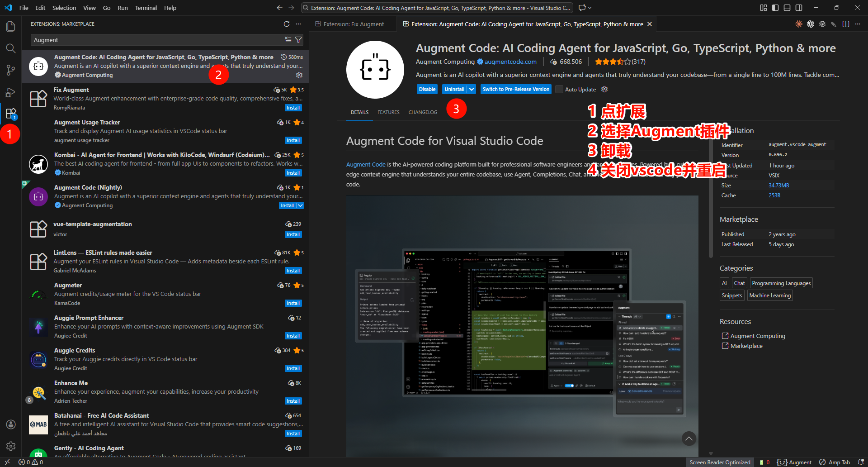Viewport: 868px width, 467px height.
Task: Toggle Amp Tab in the status bar
Action: (835, 462)
